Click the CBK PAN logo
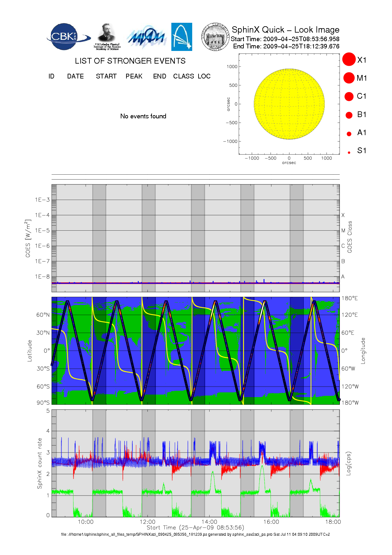The width and height of the screenshot is (392, 555). click(68, 37)
